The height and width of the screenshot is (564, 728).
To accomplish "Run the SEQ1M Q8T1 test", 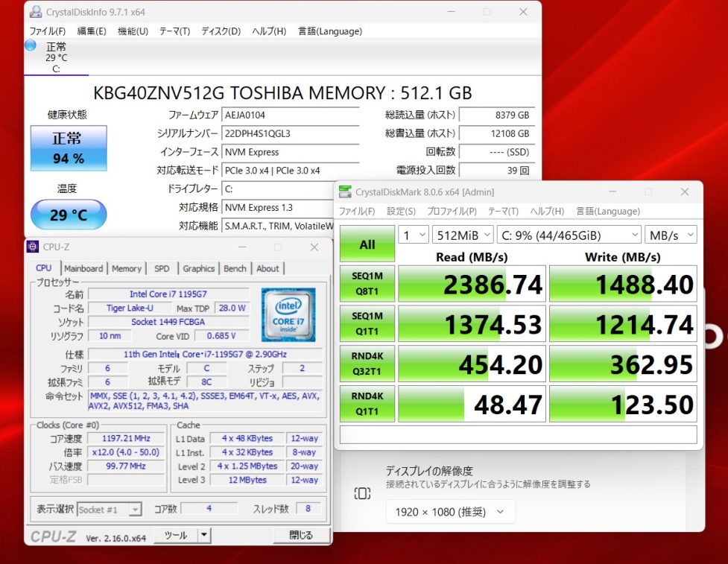I will click(367, 284).
